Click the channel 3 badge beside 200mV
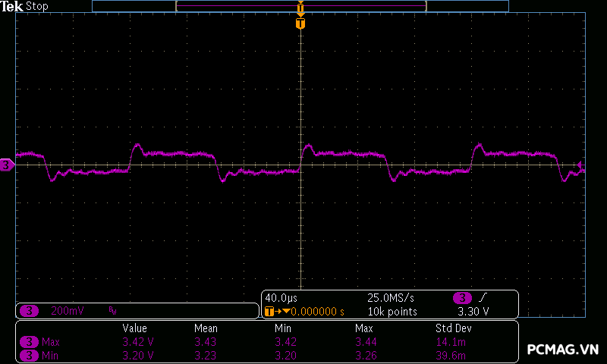The height and width of the screenshot is (364, 607). click(x=29, y=311)
